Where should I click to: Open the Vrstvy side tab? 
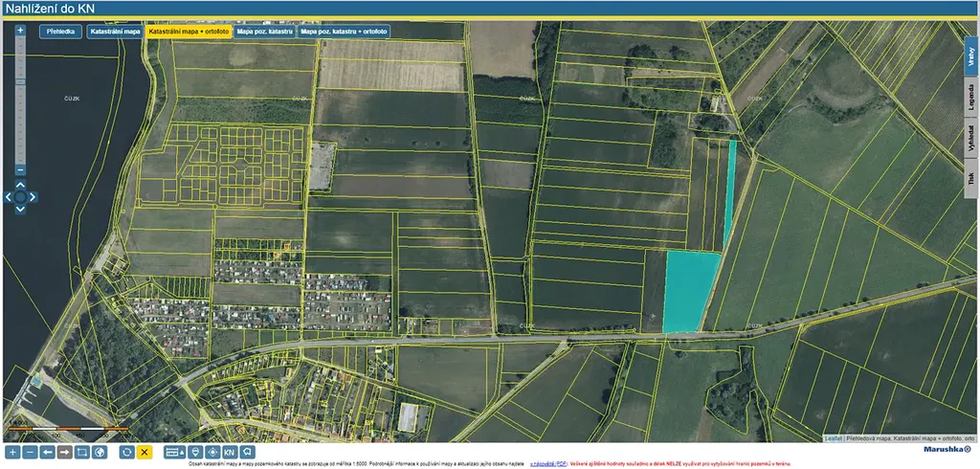tap(970, 57)
